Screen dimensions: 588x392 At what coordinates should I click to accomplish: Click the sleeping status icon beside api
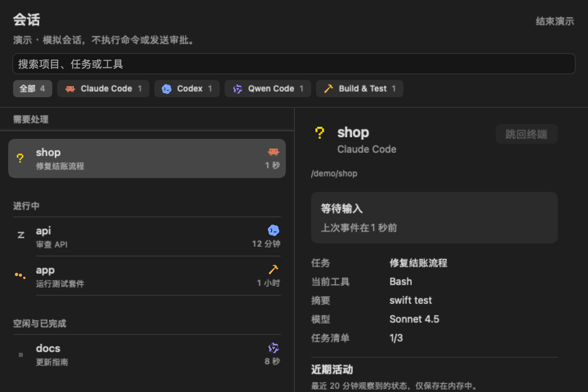[21, 235]
